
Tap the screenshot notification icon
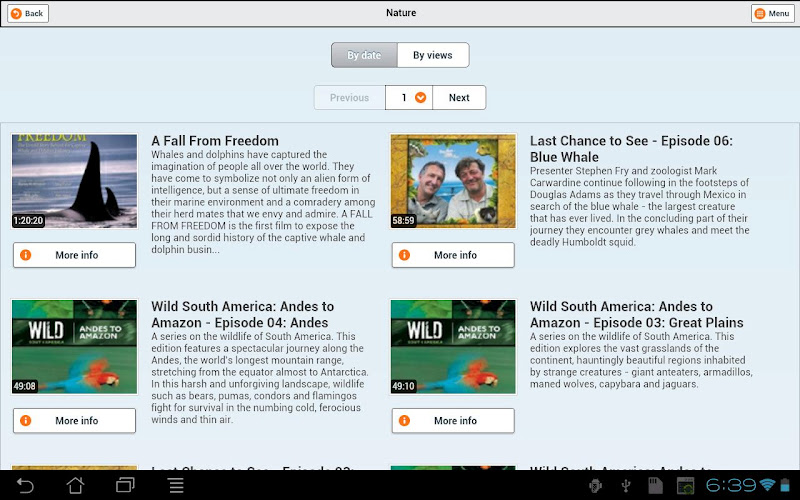(685, 485)
